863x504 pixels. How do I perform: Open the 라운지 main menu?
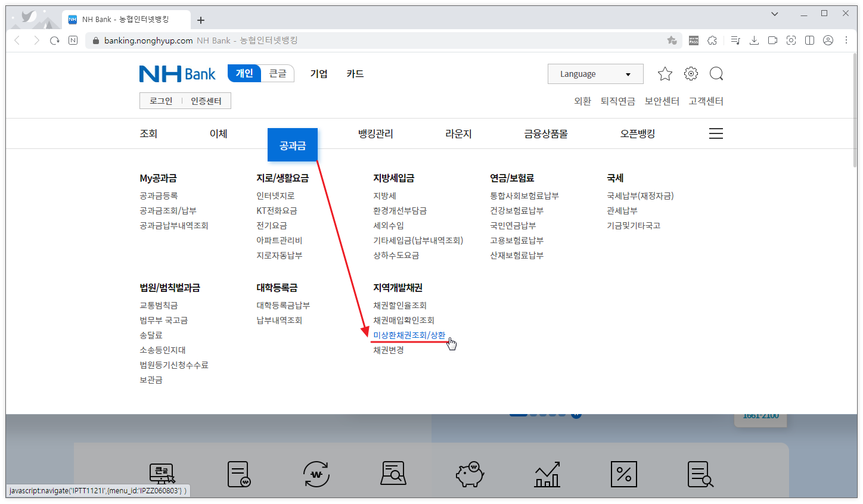458,133
